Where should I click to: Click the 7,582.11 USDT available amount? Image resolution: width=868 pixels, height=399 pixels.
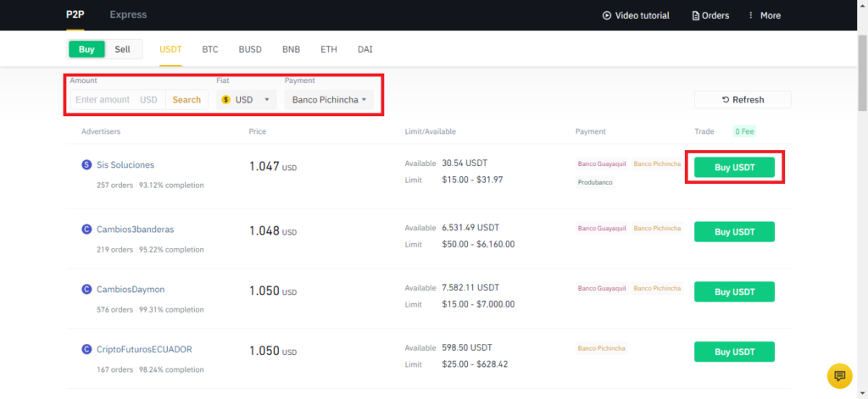point(470,287)
